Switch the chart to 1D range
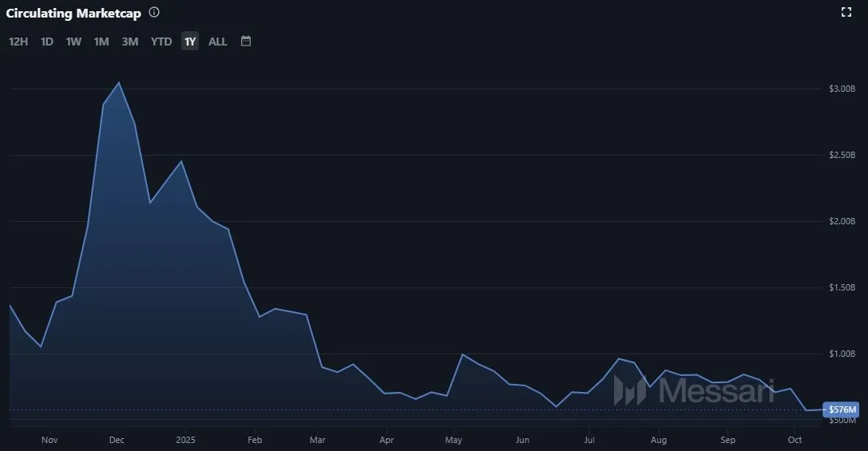This screenshot has height=451, width=868. 47,42
